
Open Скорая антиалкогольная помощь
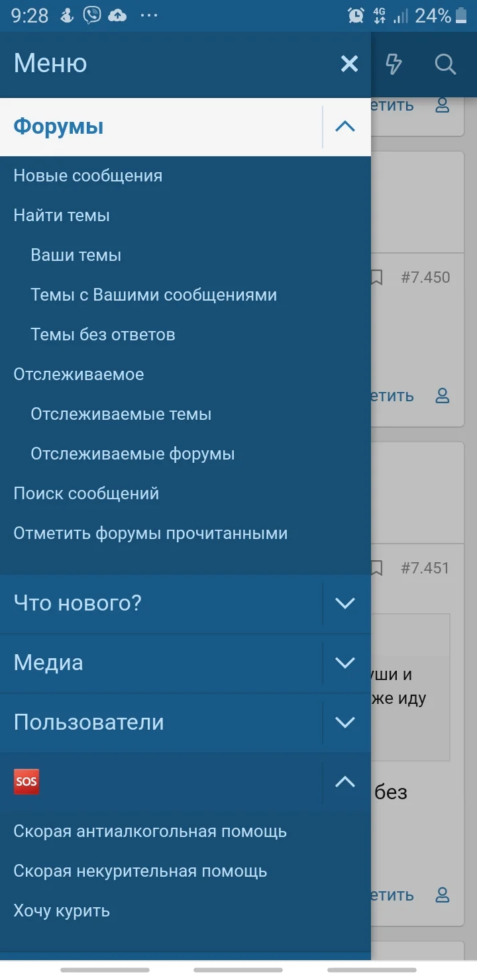coord(150,831)
